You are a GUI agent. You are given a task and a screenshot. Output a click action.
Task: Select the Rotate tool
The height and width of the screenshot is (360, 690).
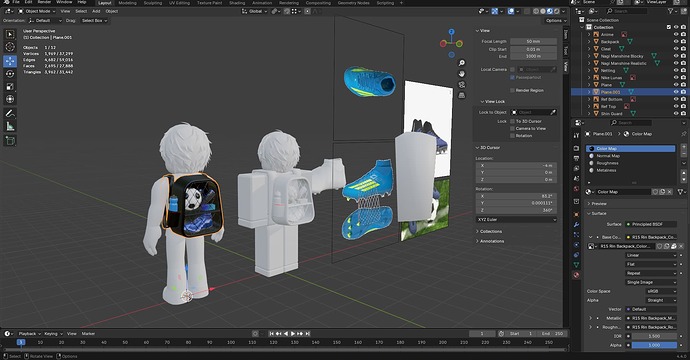click(x=10, y=73)
